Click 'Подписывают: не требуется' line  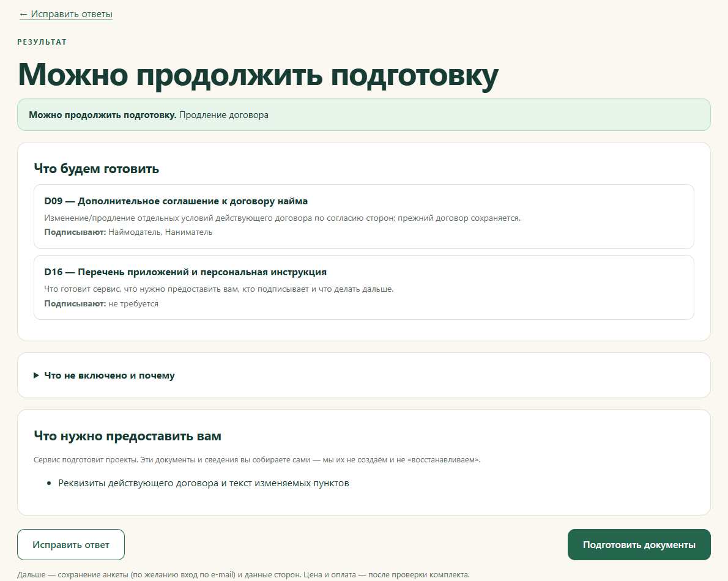tap(101, 303)
